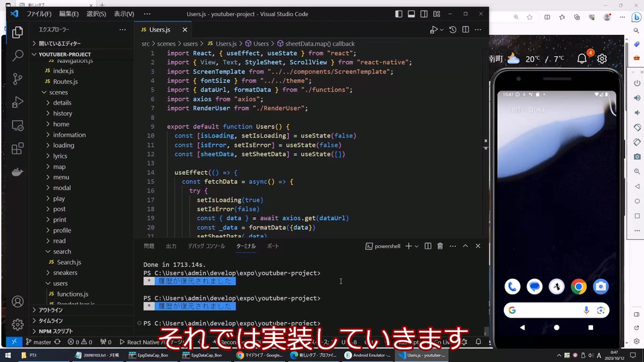The image size is (644, 362).
Task: Tap the emulator Back navigation button
Action: (x=523, y=328)
